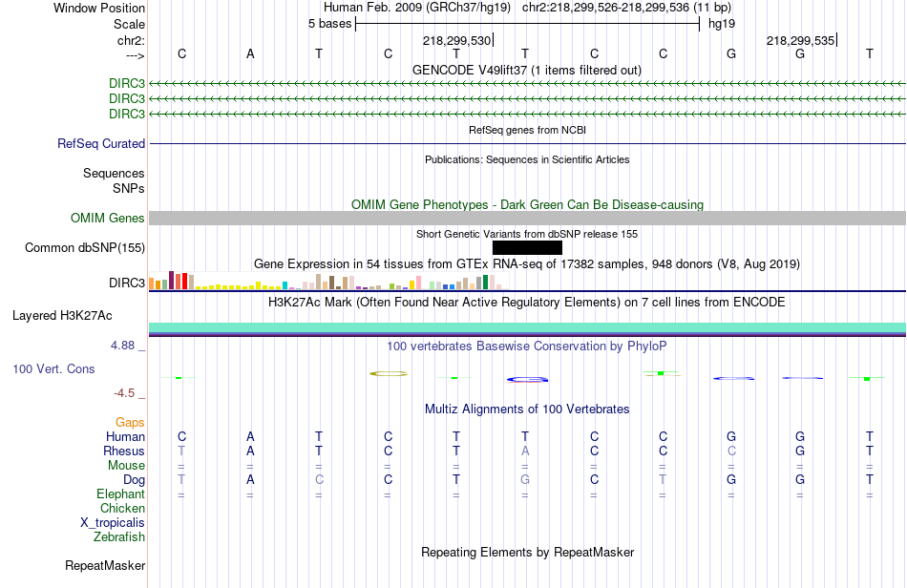
Task: Click the RefSeq Curated blue intron line
Action: click(527, 143)
